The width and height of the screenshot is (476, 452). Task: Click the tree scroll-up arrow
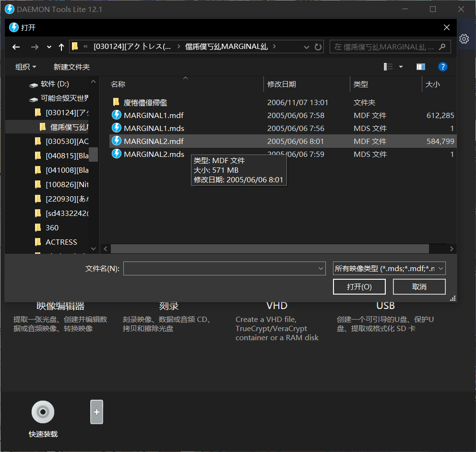(93, 82)
